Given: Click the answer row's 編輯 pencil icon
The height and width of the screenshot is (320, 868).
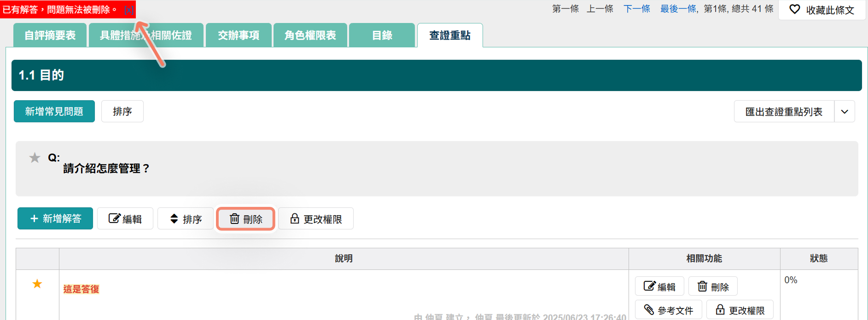Looking at the screenshot, I should pos(649,286).
